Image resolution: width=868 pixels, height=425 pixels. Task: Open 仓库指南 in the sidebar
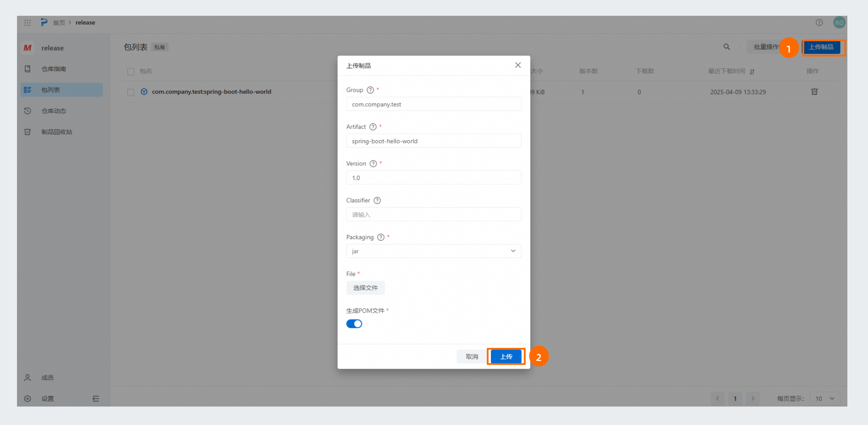(x=54, y=69)
